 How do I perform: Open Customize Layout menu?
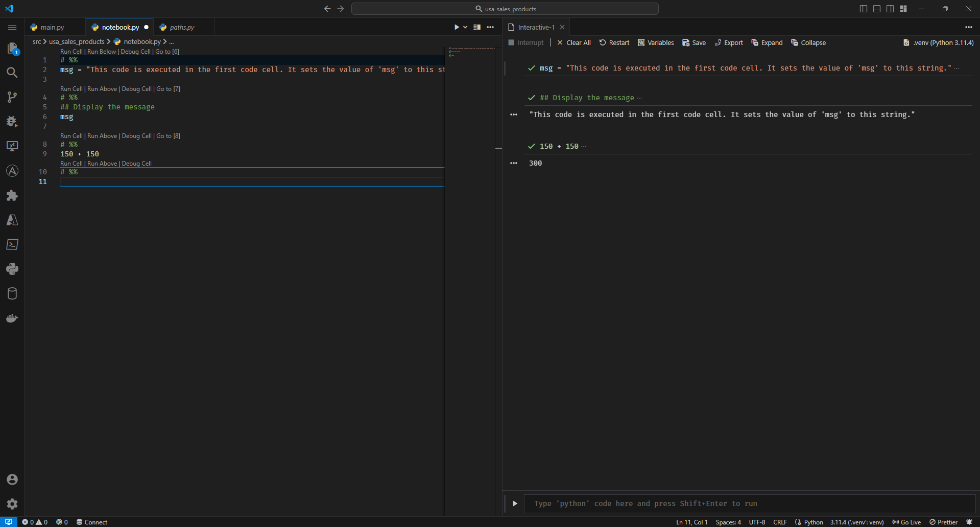pos(903,9)
